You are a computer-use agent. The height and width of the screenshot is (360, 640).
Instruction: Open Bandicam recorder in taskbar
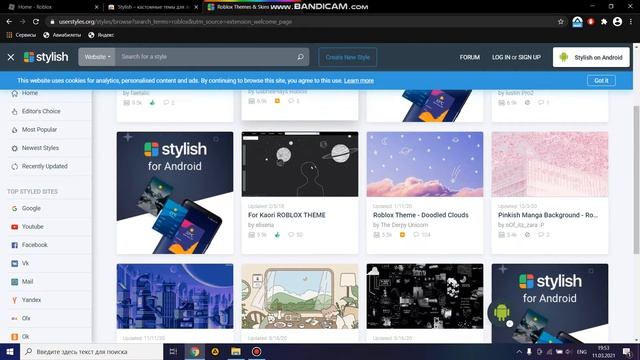click(x=256, y=351)
